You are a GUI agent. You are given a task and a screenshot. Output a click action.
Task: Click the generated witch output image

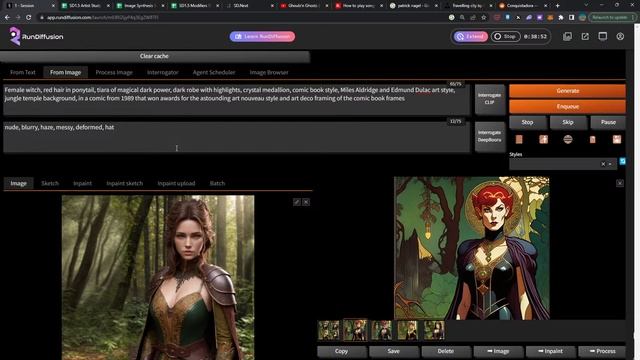472,248
